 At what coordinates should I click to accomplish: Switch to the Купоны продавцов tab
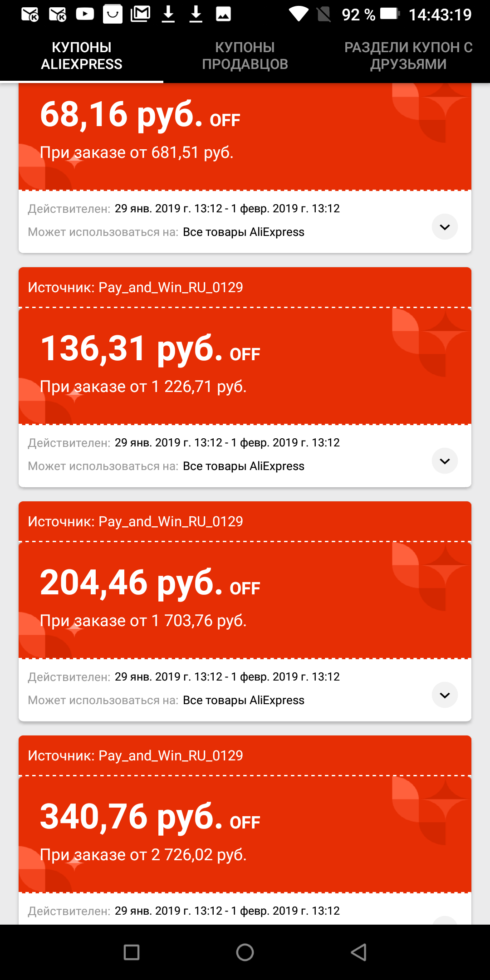click(245, 56)
